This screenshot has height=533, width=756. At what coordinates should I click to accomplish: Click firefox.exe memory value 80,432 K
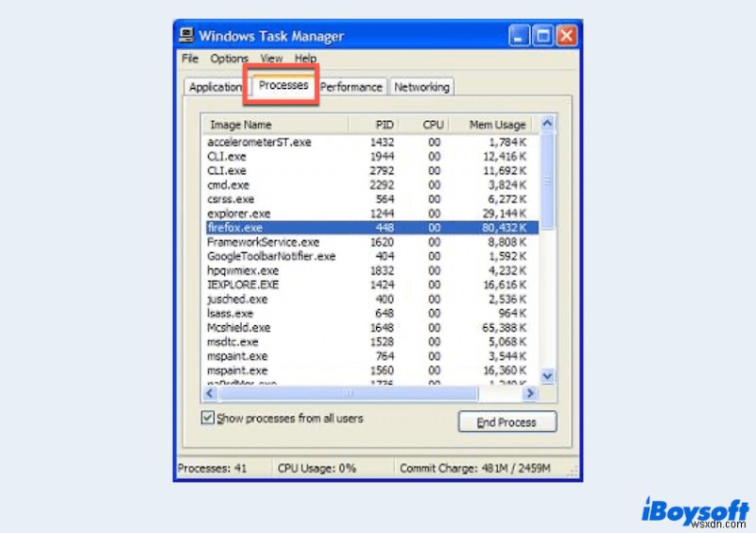[x=504, y=227]
